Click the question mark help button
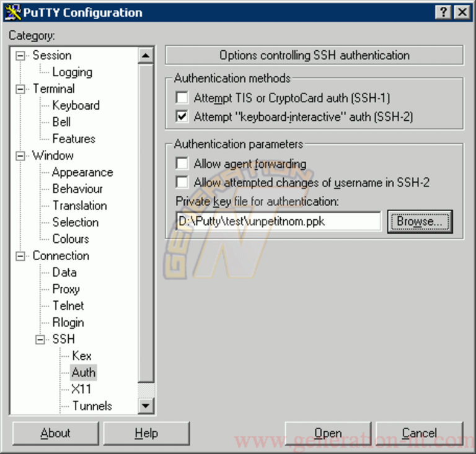 444,12
